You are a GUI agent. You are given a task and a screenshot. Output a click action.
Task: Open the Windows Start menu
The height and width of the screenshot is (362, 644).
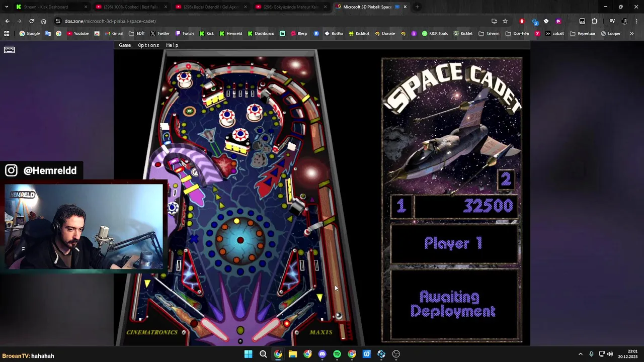[x=248, y=354]
